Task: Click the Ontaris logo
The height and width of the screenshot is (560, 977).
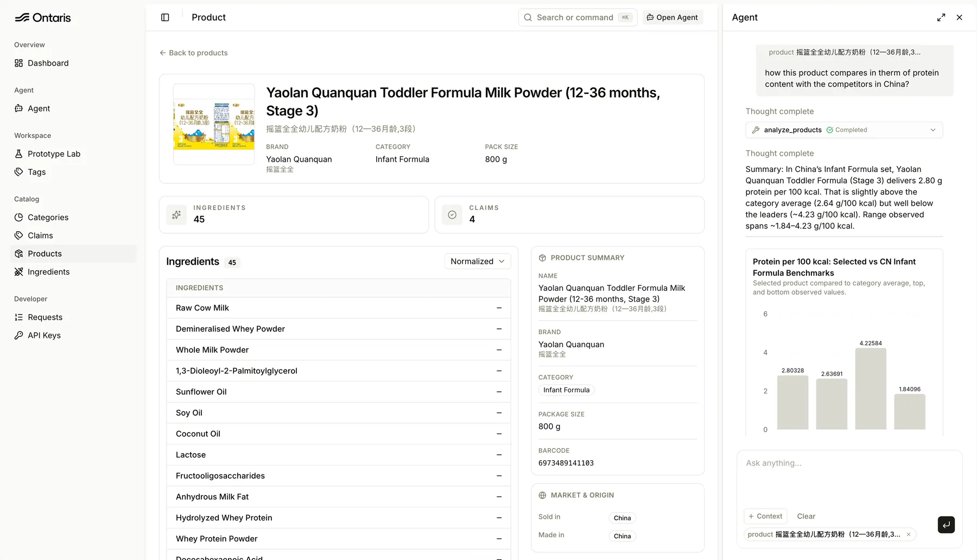Action: tap(42, 17)
